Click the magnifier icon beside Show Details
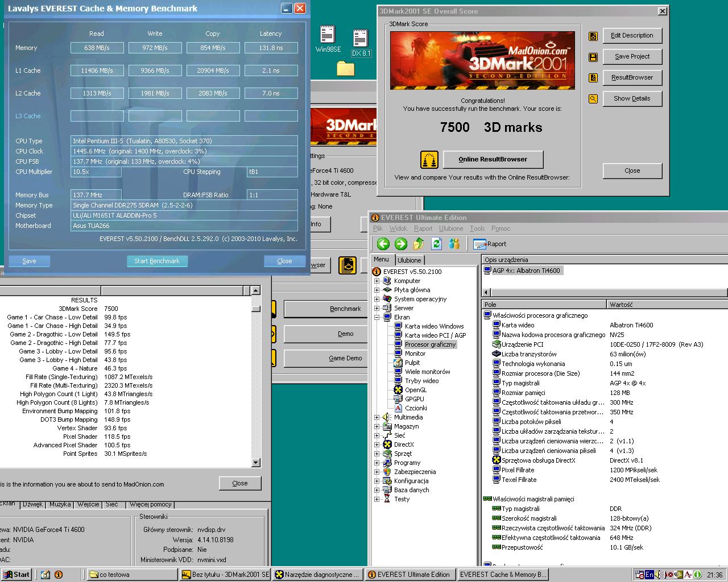The width and height of the screenshot is (728, 582). [593, 99]
